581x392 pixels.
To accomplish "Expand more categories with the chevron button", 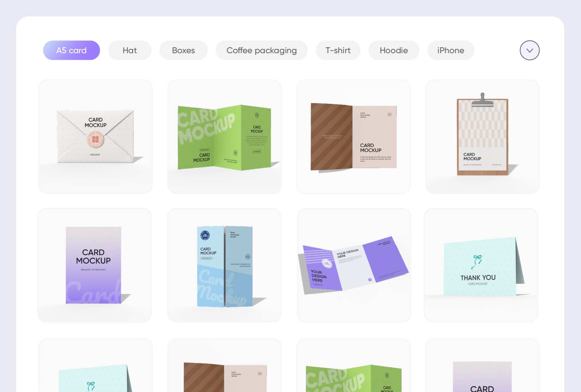I will pos(530,50).
